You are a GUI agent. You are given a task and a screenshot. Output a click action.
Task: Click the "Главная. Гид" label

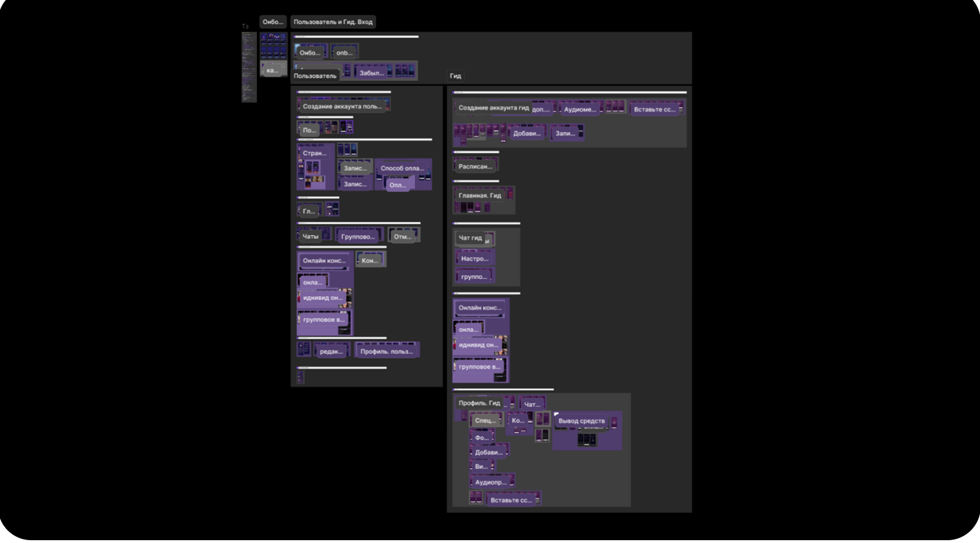[x=480, y=196]
